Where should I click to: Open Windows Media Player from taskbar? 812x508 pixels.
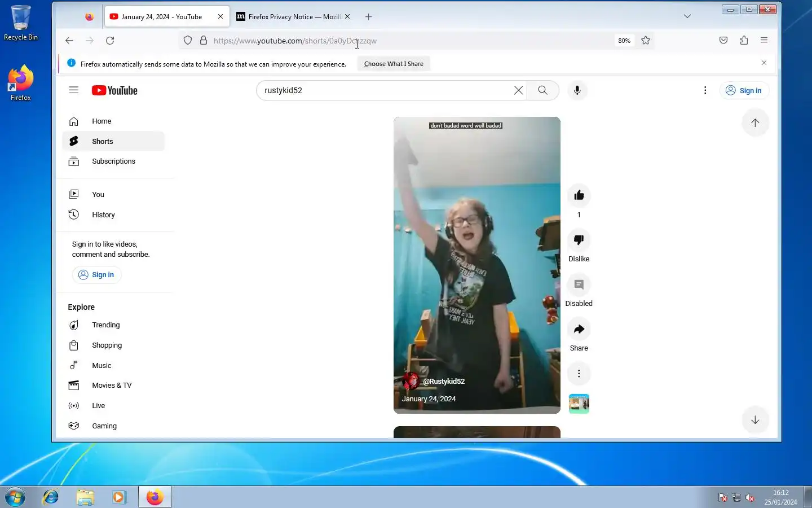pyautogui.click(x=119, y=497)
